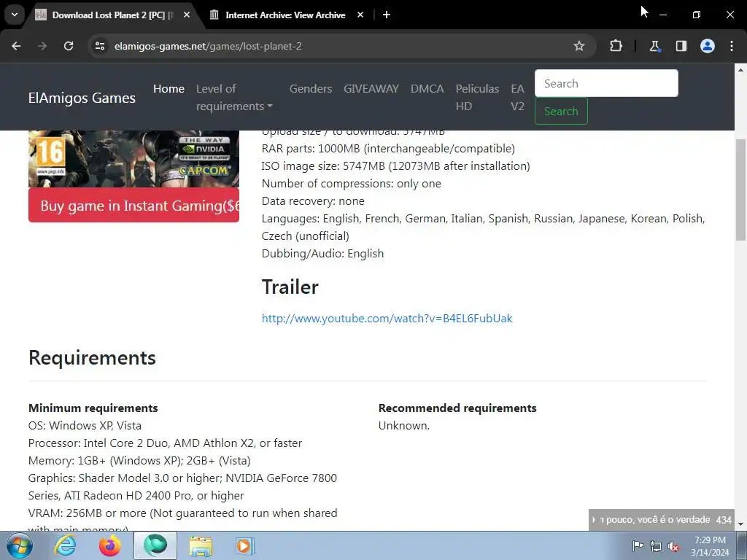Click Buy game in Instant Gaming button
The width and height of the screenshot is (747, 560).
[134, 205]
